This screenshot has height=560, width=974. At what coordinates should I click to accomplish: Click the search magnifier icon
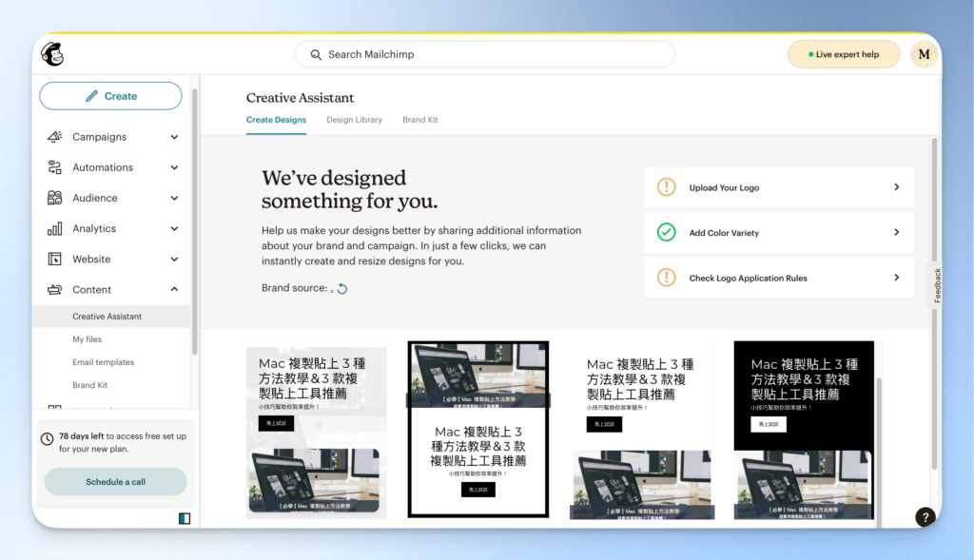316,54
